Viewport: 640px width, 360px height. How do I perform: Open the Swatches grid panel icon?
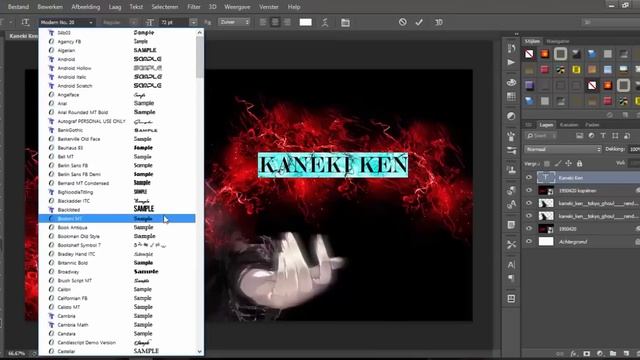click(511, 96)
